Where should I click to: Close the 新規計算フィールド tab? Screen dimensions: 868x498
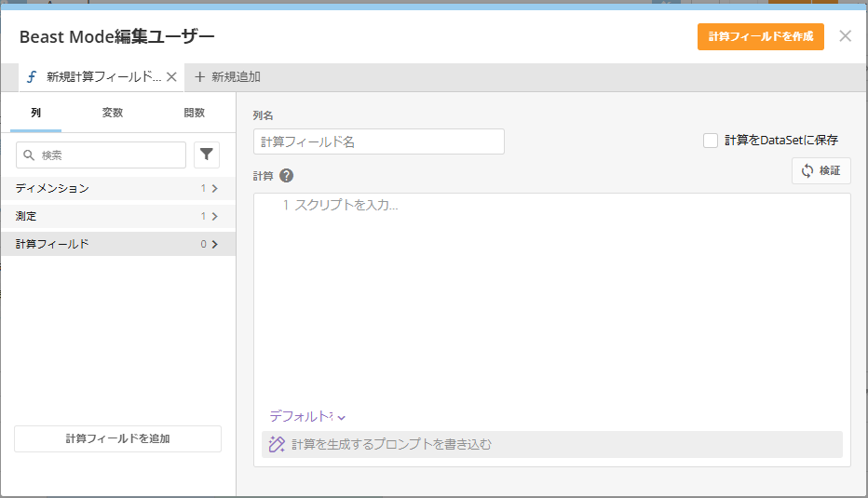point(171,77)
